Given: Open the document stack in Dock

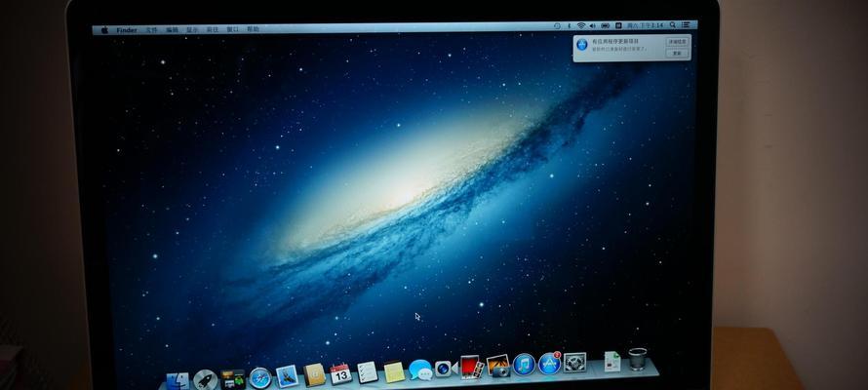Looking at the screenshot, I should 612,361.
